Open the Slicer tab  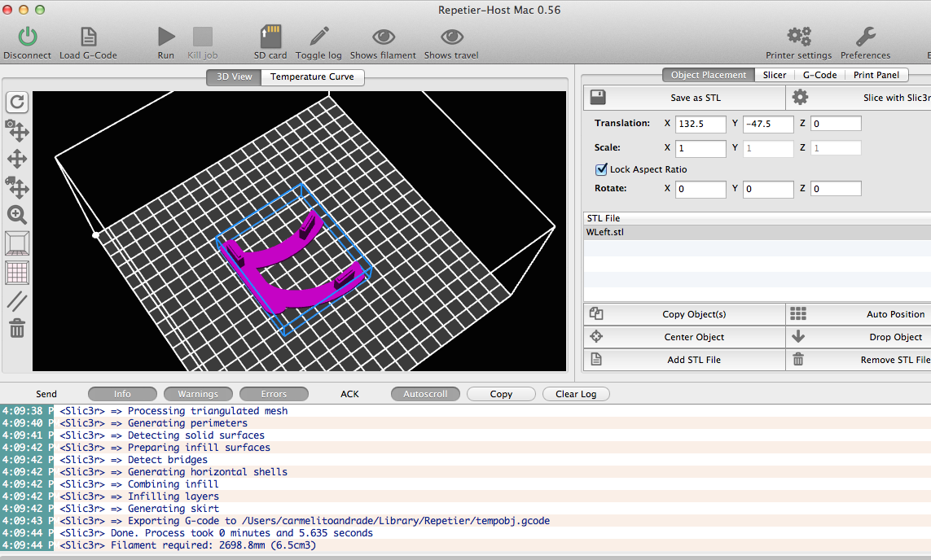(x=775, y=75)
